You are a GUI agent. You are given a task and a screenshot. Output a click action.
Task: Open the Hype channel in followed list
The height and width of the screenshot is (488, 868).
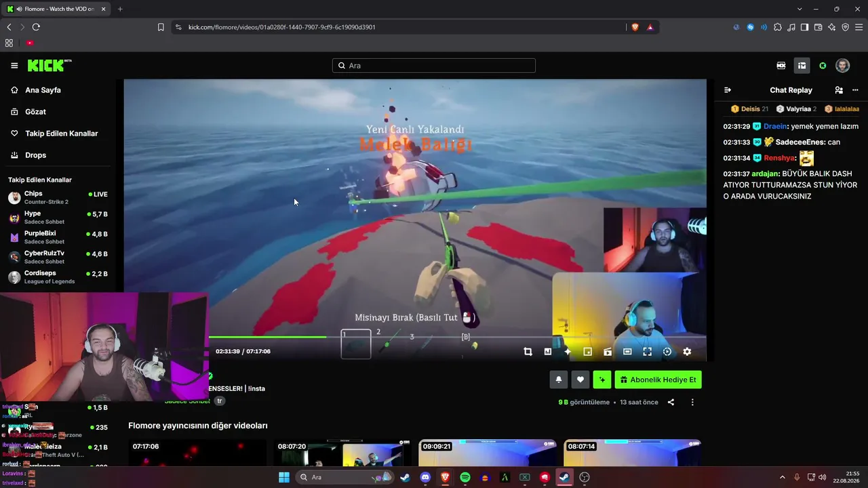click(x=58, y=218)
